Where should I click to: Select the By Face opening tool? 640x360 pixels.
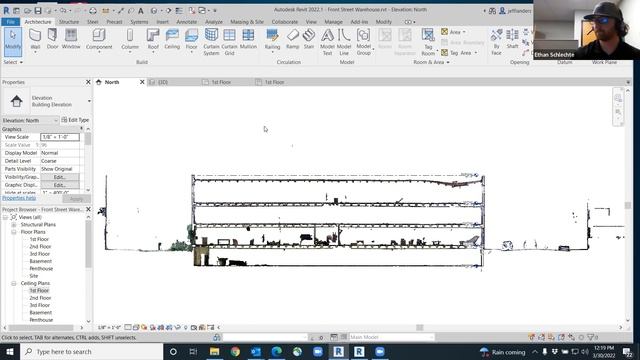(x=496, y=42)
